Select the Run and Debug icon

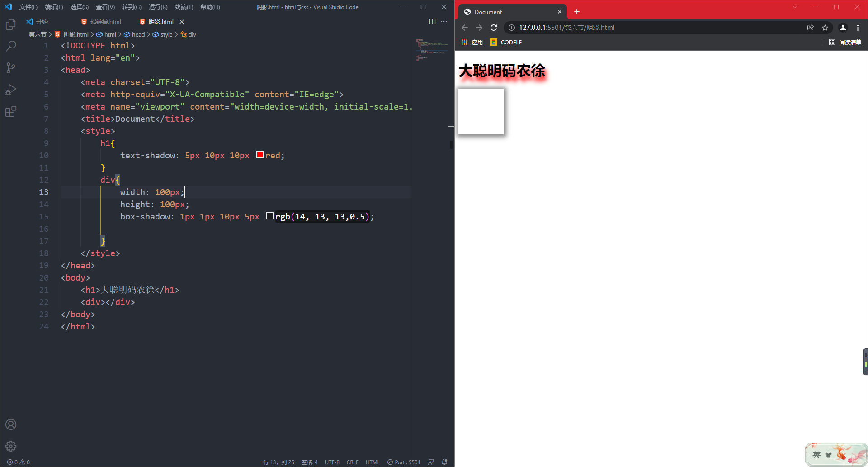[x=10, y=90]
